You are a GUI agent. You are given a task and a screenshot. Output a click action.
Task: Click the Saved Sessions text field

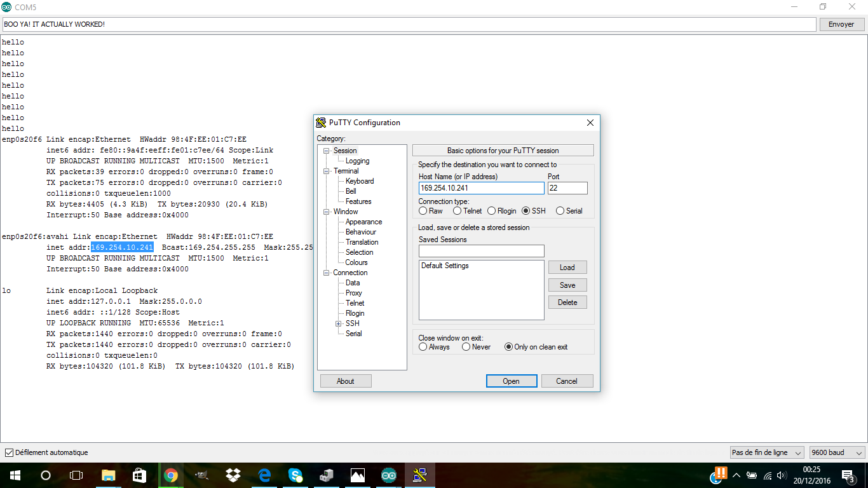481,251
